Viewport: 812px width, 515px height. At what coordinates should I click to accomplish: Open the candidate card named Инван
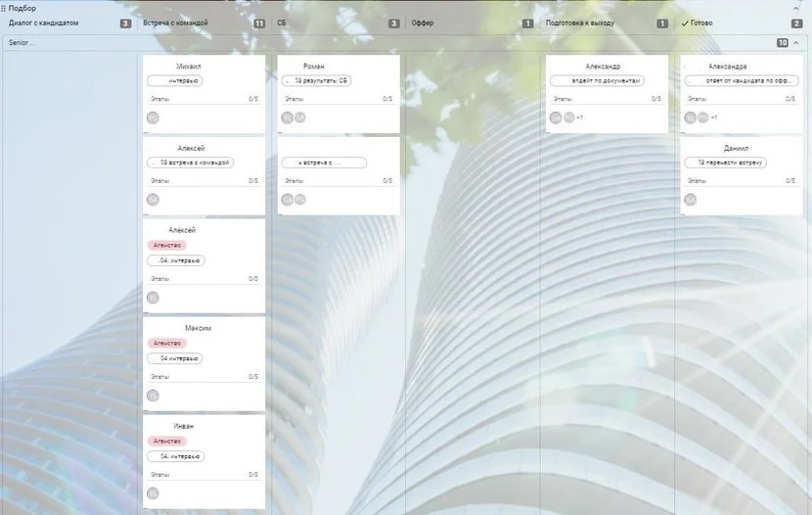point(184,426)
